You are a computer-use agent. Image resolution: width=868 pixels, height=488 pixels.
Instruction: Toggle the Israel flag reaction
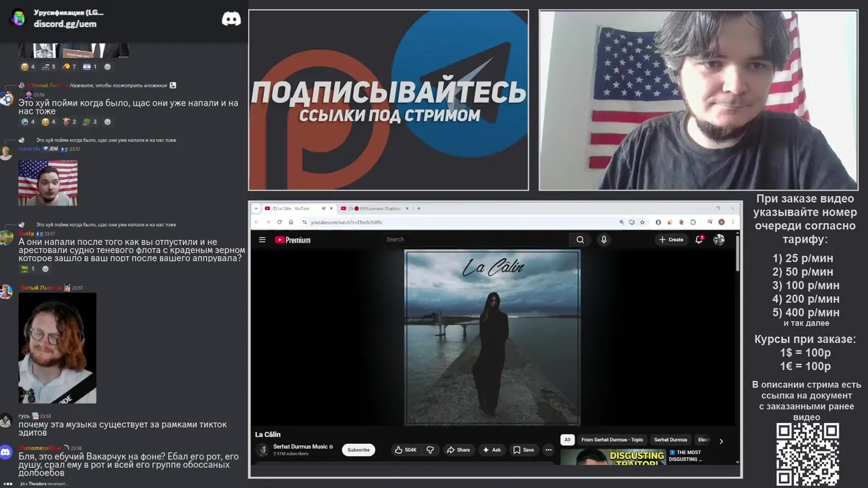pyautogui.click(x=90, y=66)
